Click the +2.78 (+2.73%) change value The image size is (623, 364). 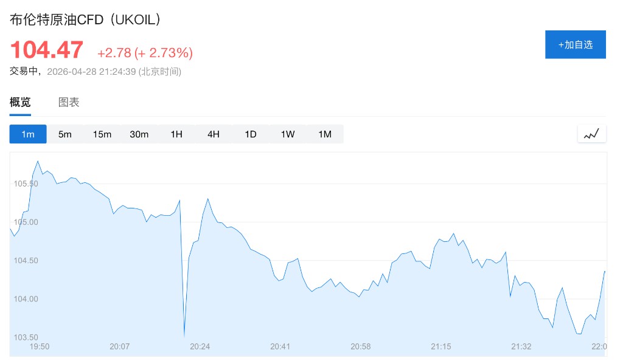[145, 53]
